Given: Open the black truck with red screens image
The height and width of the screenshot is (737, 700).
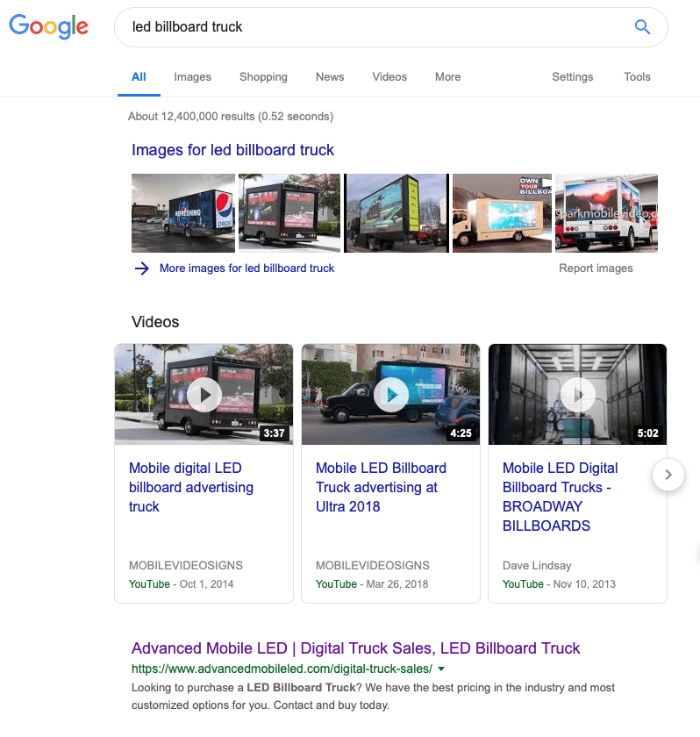Looking at the screenshot, I should click(289, 213).
